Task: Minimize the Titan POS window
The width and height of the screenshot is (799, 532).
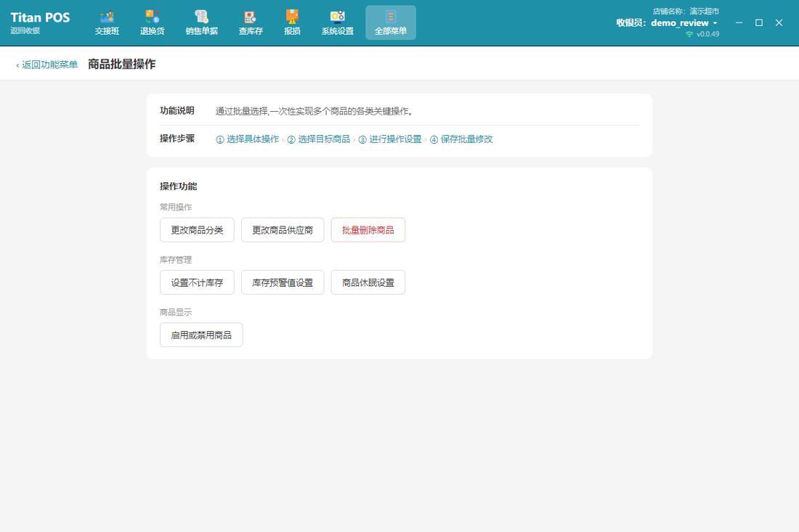Action: [739, 23]
